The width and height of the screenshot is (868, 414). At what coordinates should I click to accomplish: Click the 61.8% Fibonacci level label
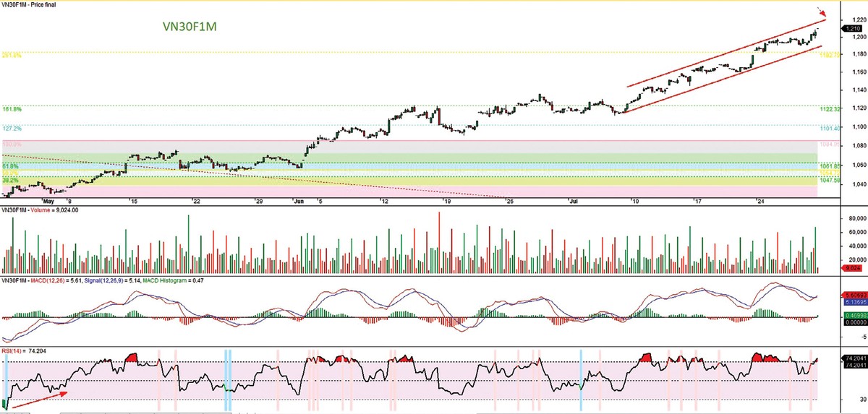(11, 165)
